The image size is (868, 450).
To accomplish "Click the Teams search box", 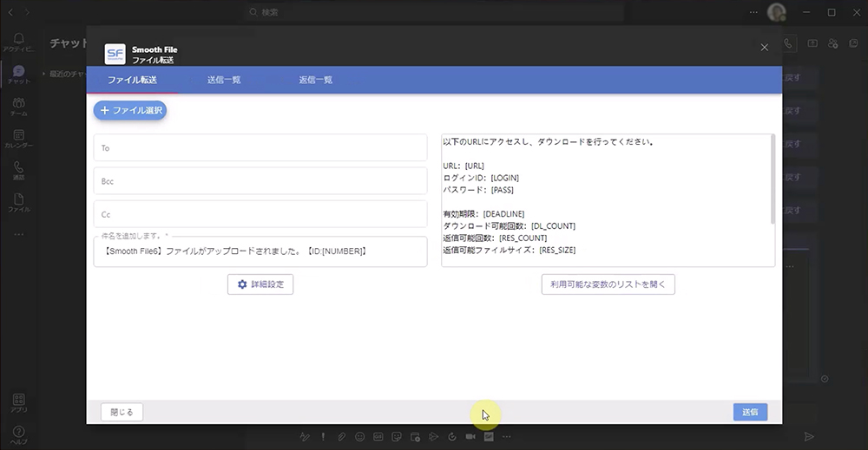I will [x=435, y=12].
